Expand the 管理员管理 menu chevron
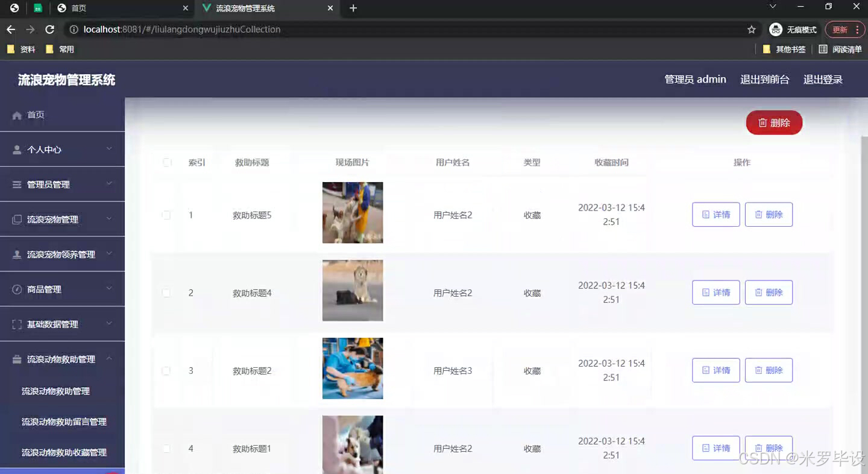The image size is (868, 474). click(x=109, y=184)
